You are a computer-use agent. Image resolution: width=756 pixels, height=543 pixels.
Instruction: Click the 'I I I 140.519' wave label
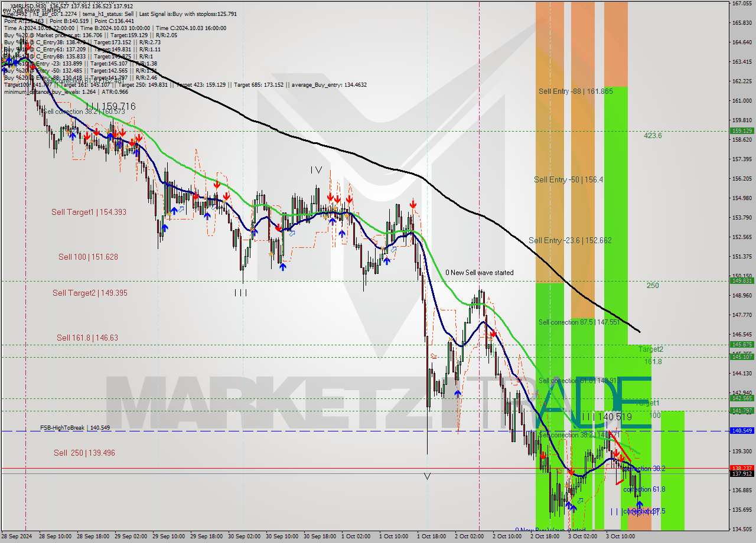click(607, 417)
